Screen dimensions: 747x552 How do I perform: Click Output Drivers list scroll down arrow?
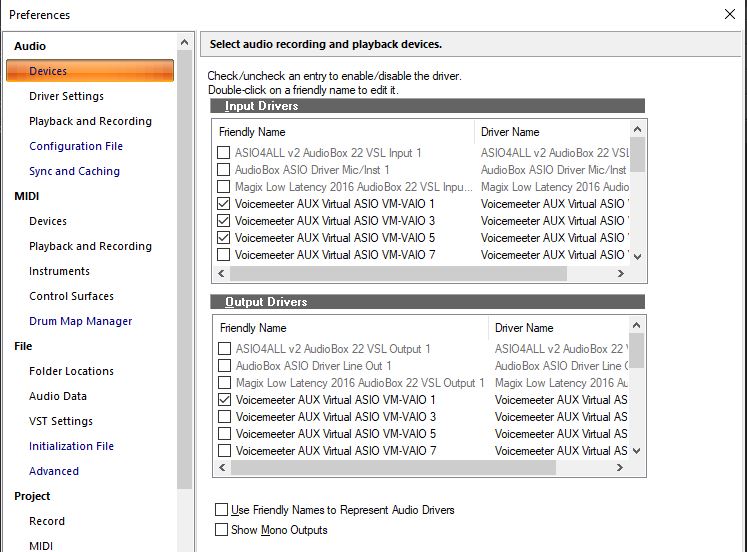pyautogui.click(x=636, y=451)
